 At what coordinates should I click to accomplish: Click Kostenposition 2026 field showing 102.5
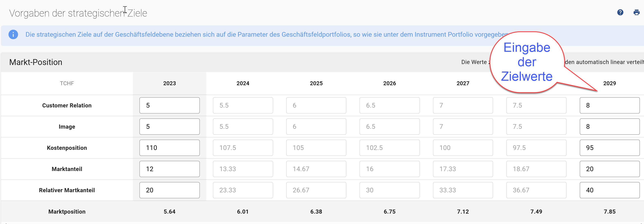(x=389, y=148)
